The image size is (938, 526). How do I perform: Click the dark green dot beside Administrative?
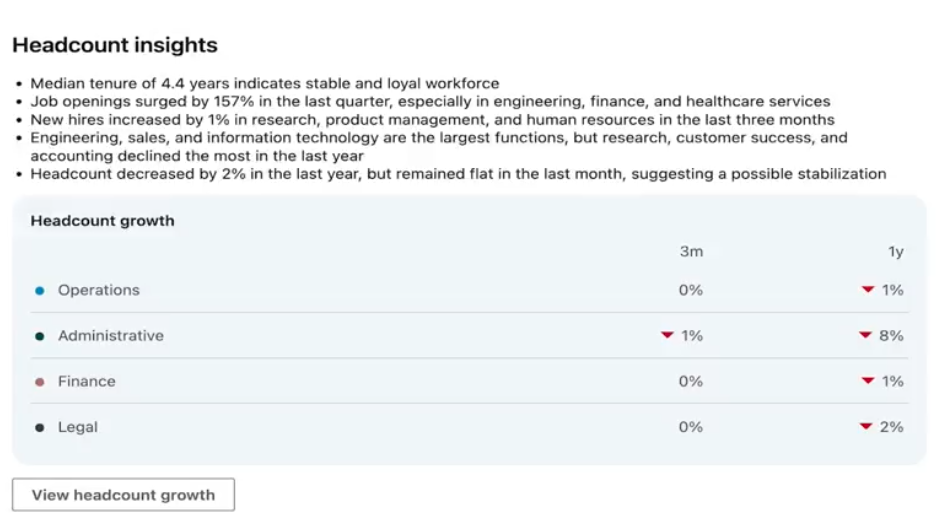click(x=40, y=337)
